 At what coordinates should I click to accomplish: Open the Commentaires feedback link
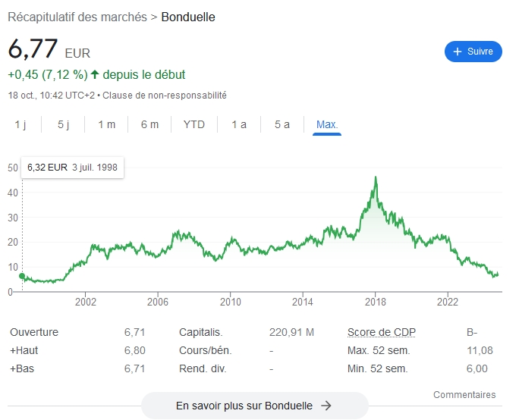[464, 395]
